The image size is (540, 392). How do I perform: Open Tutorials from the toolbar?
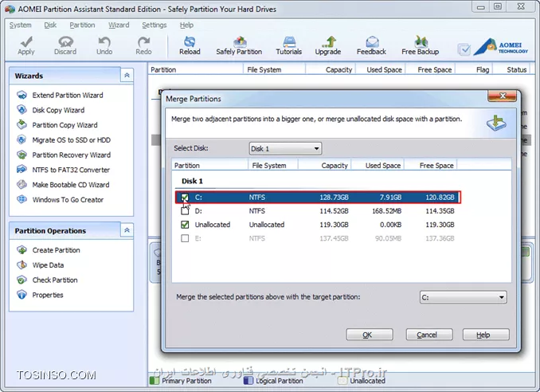[288, 45]
